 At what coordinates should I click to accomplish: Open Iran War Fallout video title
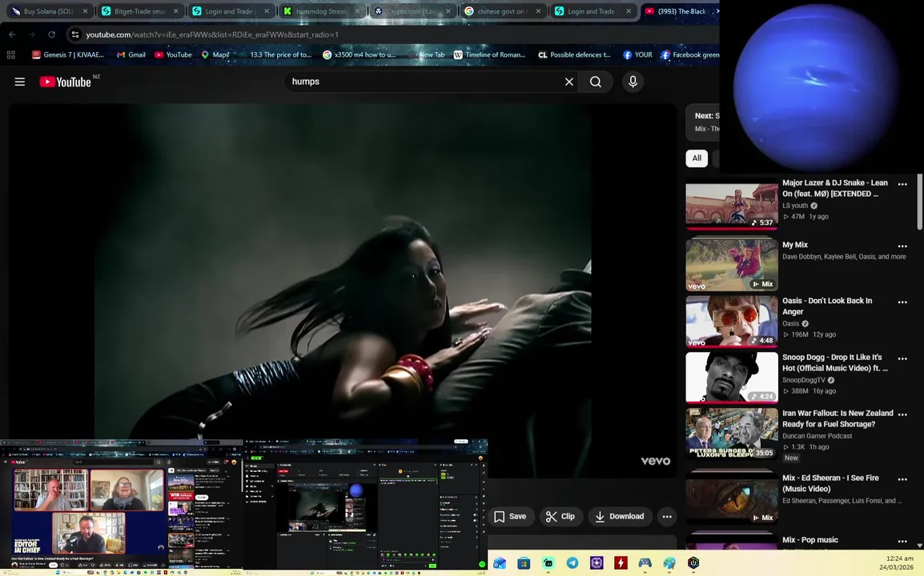click(838, 418)
